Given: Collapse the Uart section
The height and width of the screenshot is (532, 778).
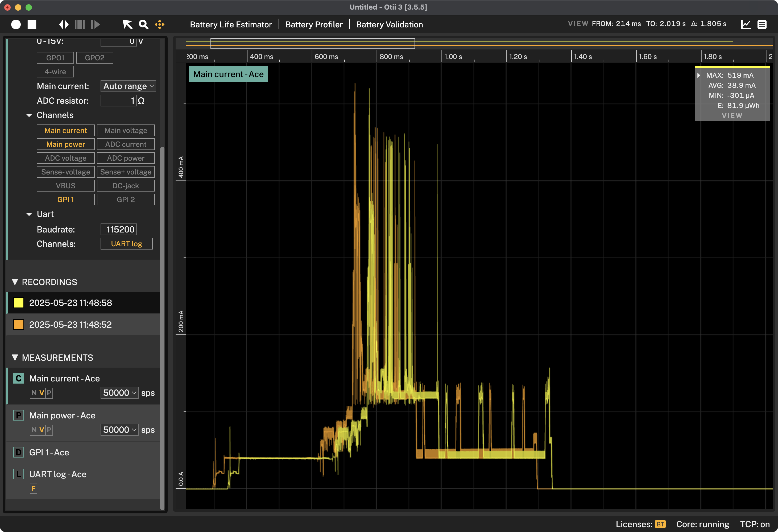Looking at the screenshot, I should [x=29, y=214].
